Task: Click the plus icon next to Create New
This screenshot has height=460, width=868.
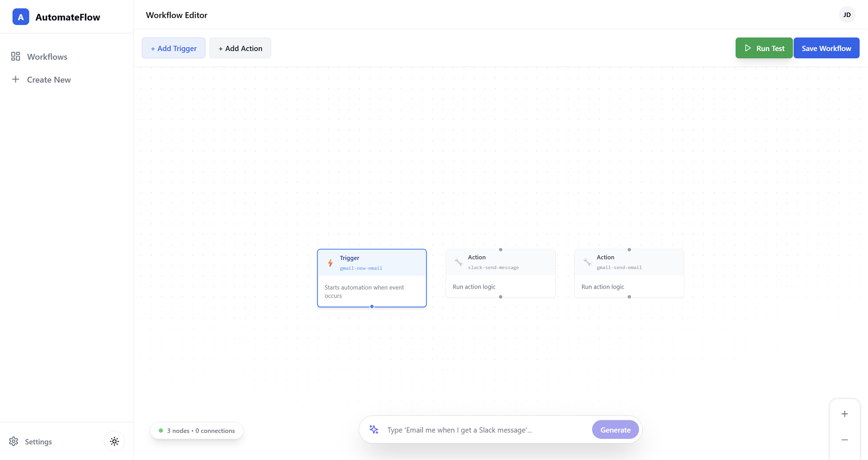Action: (15, 79)
